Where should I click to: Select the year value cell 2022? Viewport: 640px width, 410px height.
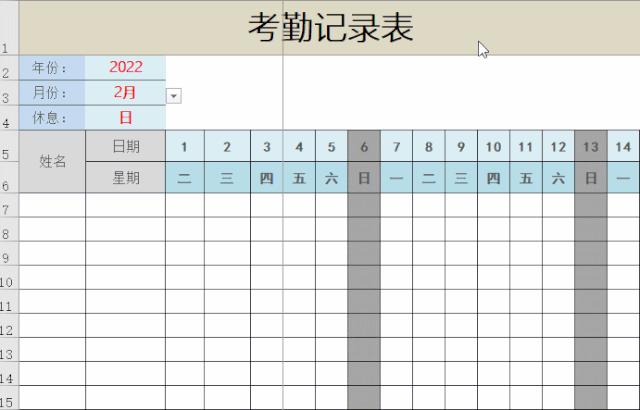[x=125, y=68]
